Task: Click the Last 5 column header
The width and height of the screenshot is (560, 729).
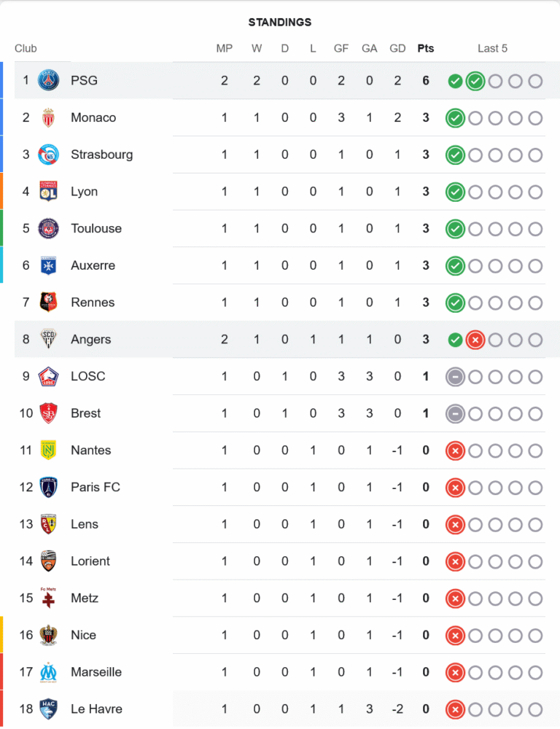Action: [492, 49]
